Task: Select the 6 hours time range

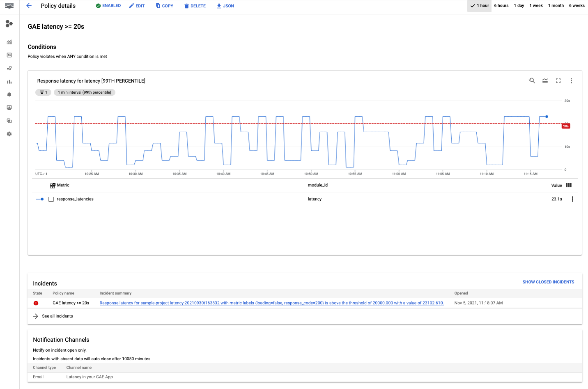Action: click(x=501, y=5)
